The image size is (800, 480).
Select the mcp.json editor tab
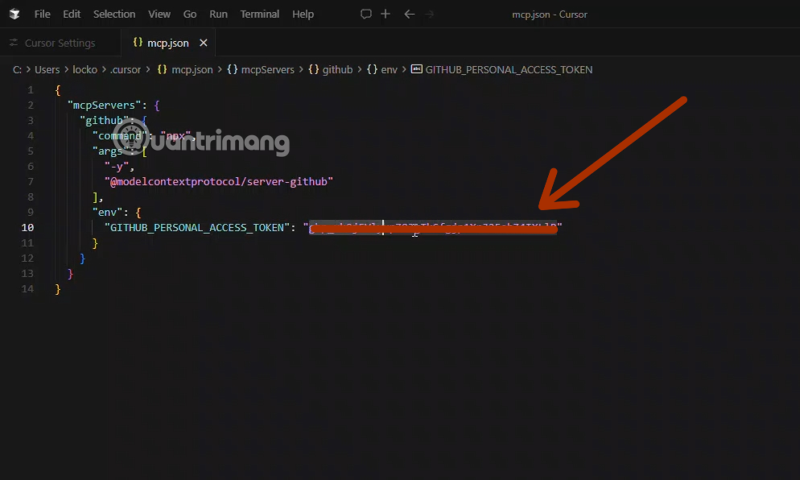167,43
